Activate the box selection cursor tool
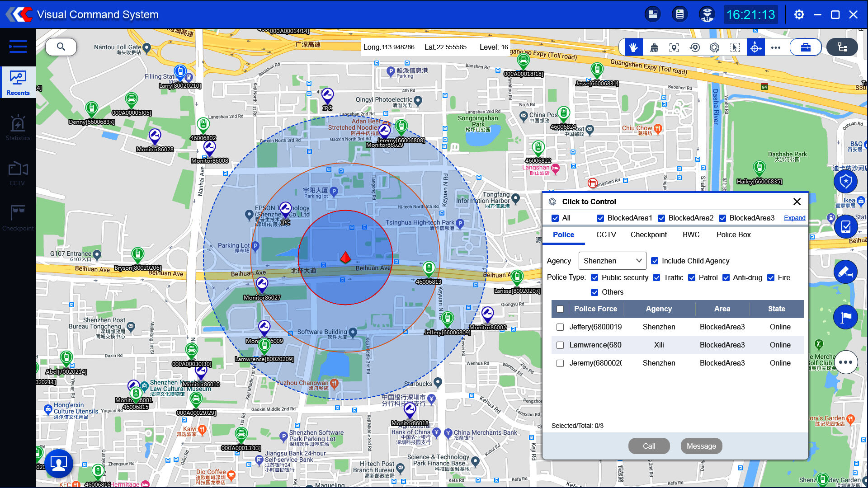 pyautogui.click(x=735, y=47)
